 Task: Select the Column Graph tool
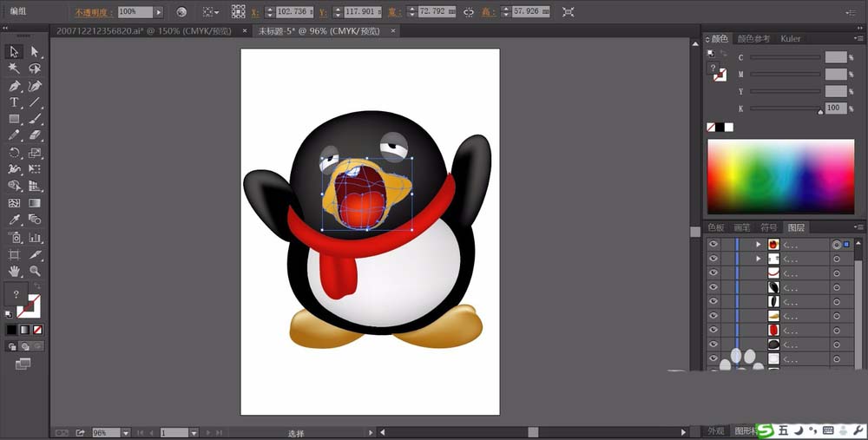[x=35, y=238]
